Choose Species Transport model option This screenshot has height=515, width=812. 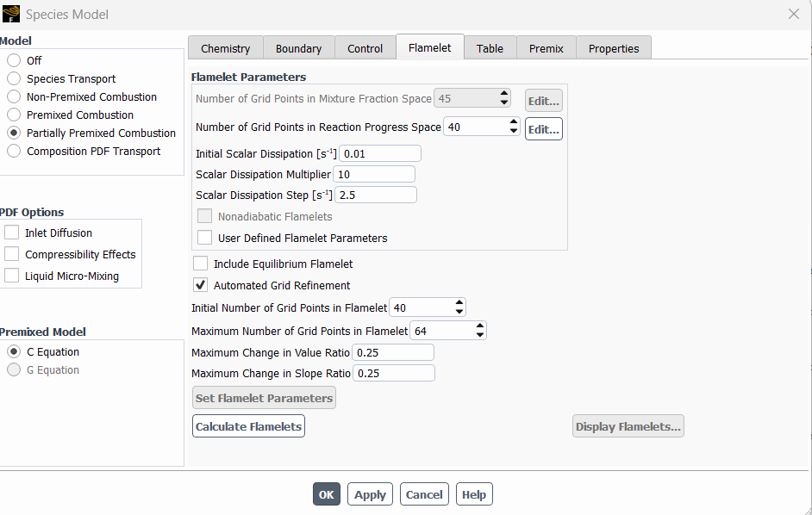coord(14,78)
